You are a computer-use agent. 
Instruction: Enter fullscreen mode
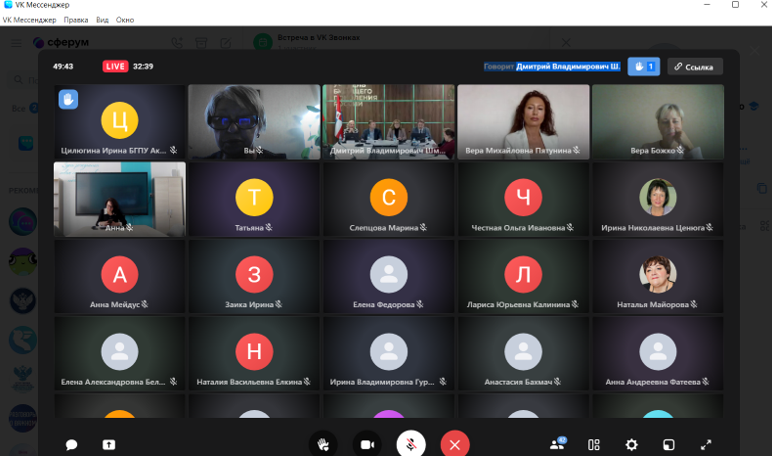click(705, 444)
